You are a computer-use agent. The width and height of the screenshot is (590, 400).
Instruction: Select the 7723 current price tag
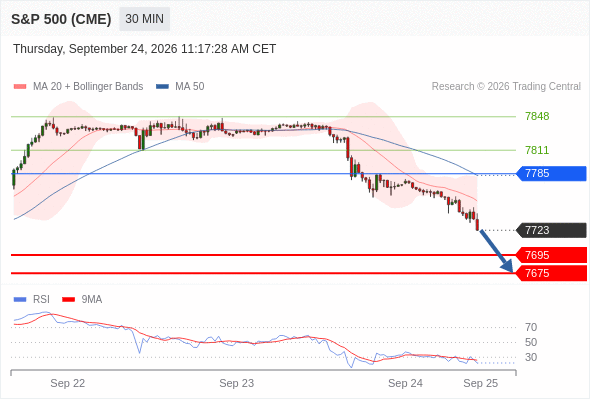pyautogui.click(x=551, y=230)
